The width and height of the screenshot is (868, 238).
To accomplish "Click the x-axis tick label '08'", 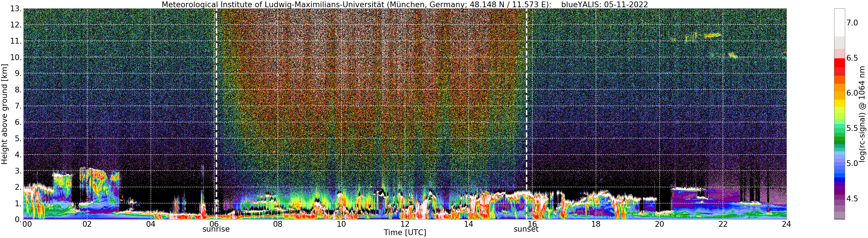I will click(278, 224).
